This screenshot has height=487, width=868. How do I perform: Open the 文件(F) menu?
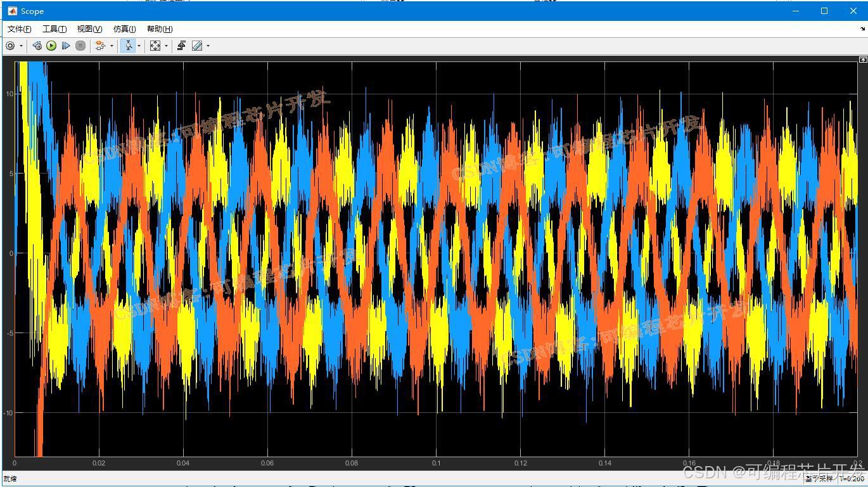[19, 29]
